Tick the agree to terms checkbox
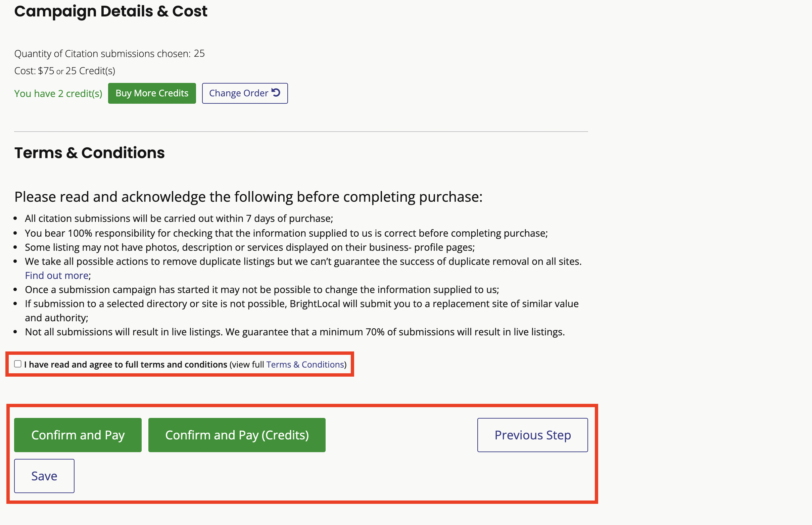The height and width of the screenshot is (525, 812). [x=18, y=364]
